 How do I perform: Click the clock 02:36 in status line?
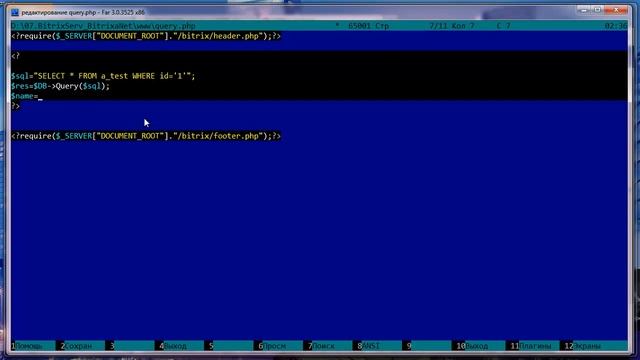click(x=616, y=26)
